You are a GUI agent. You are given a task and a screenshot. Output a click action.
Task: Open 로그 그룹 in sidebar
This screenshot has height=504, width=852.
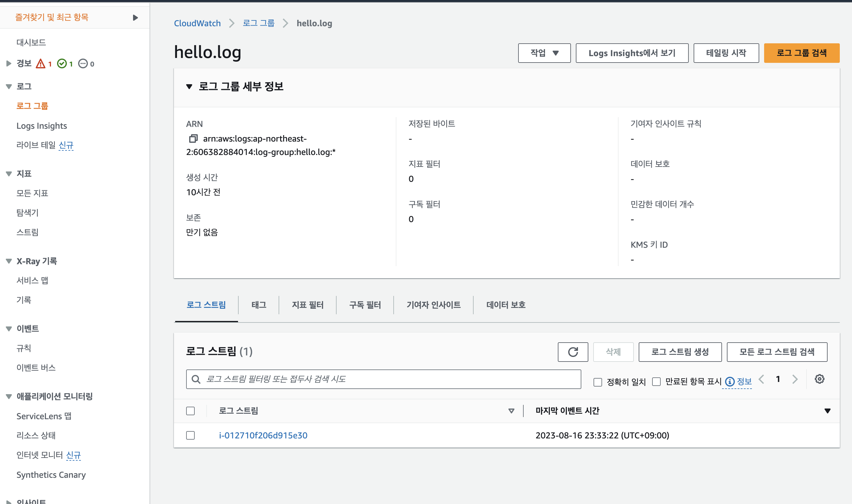coord(32,106)
